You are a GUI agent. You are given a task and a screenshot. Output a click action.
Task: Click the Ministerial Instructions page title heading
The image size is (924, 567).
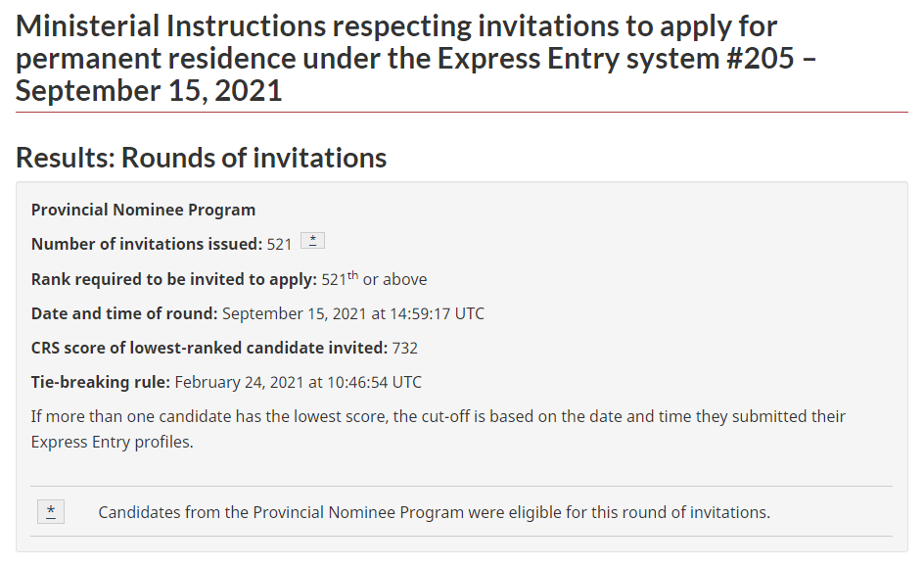tap(415, 59)
